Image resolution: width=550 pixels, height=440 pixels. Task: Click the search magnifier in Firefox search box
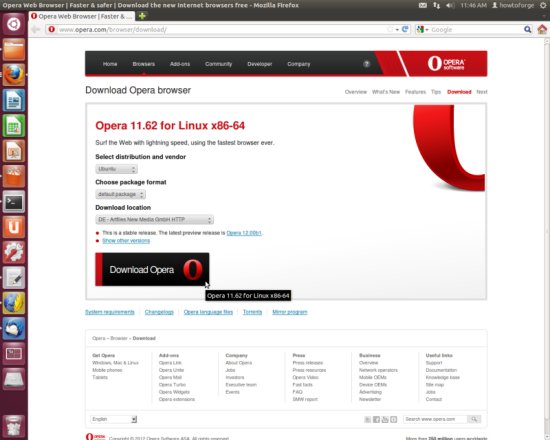coord(527,29)
